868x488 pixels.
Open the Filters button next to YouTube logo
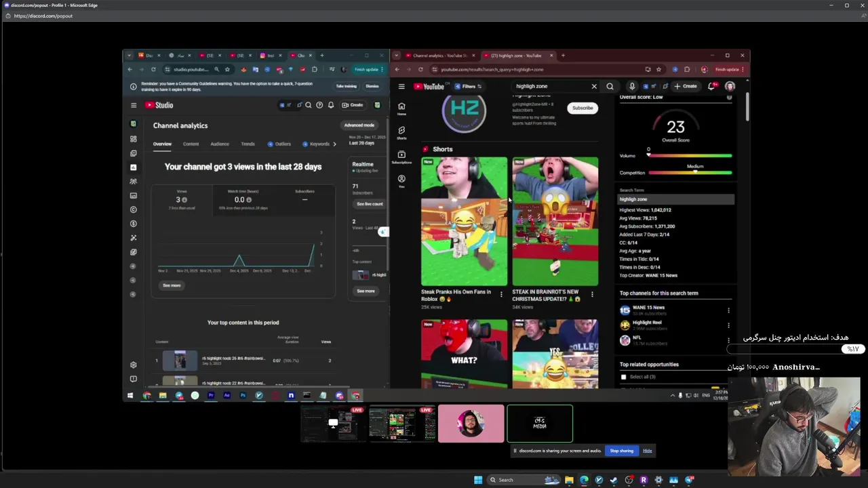point(468,87)
